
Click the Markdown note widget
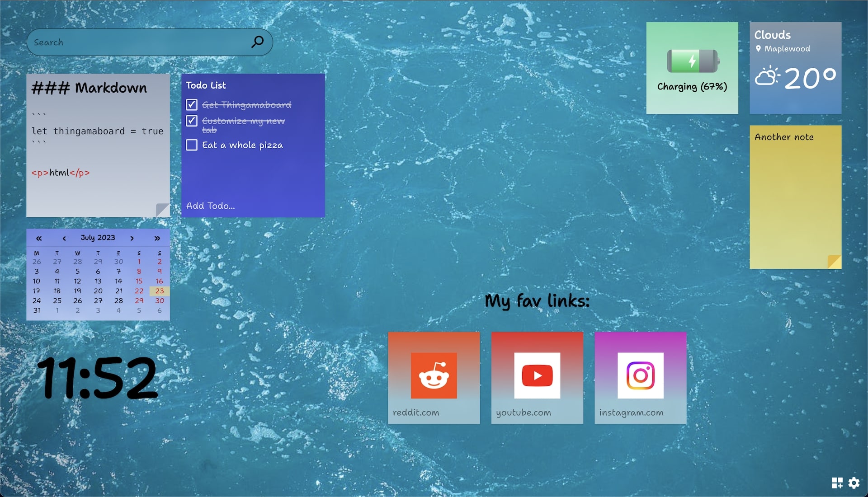(x=98, y=145)
